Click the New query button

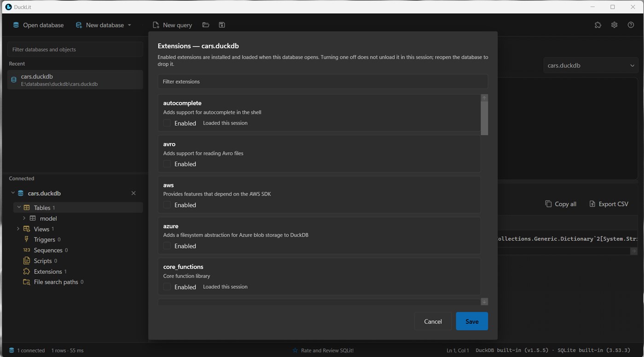point(172,25)
